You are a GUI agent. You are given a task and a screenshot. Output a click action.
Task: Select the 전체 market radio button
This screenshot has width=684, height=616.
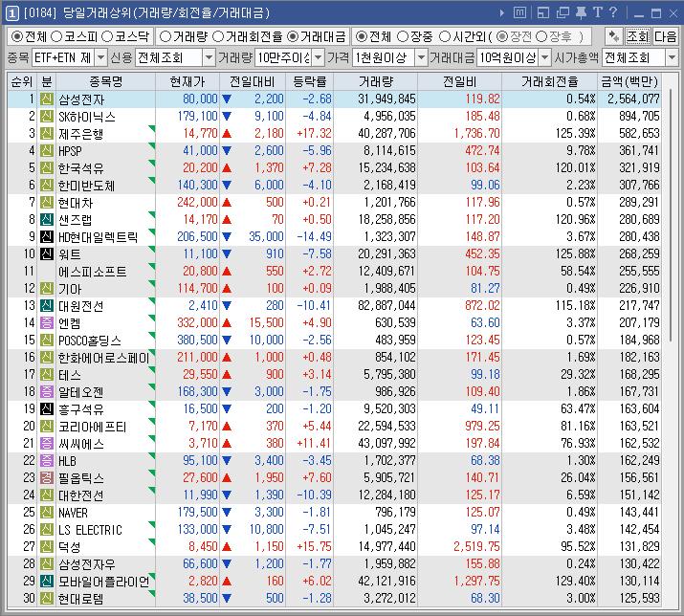pyautogui.click(x=16, y=36)
